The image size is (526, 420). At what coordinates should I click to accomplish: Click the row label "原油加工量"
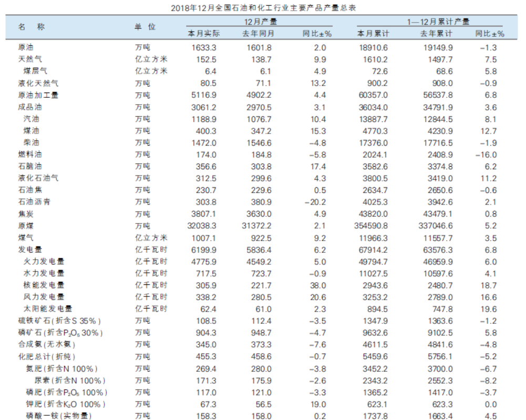pyautogui.click(x=38, y=95)
